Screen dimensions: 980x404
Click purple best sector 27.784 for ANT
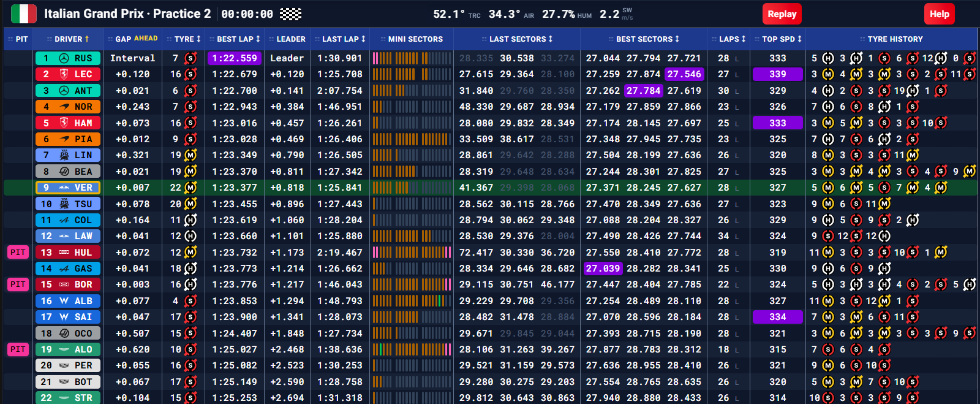pos(643,90)
